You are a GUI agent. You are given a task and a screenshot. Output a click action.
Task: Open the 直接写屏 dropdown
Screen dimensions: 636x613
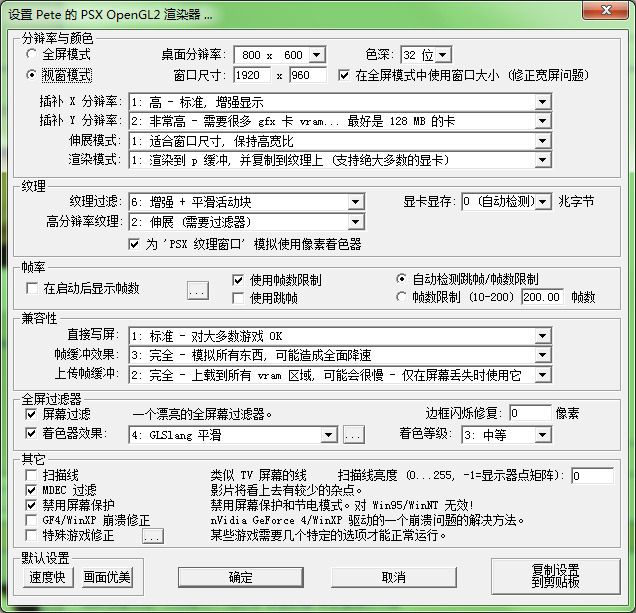340,336
